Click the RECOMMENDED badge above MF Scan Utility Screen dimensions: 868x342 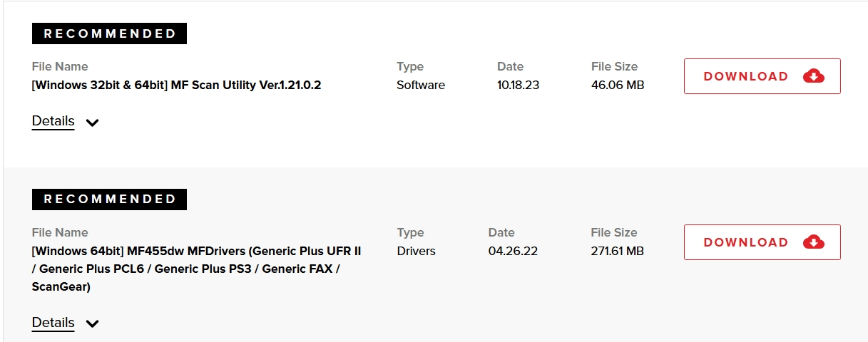tap(109, 33)
